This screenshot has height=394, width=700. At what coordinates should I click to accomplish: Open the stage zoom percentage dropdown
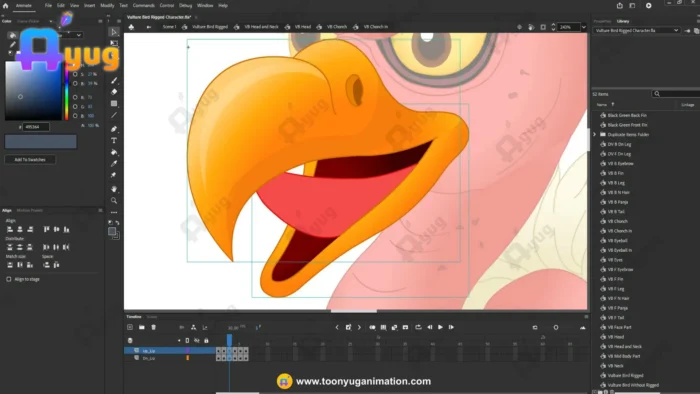(583, 27)
